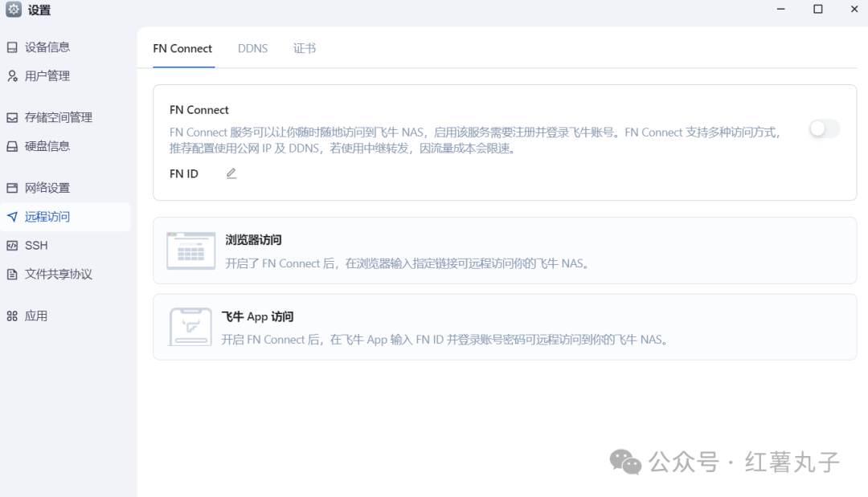Click the 飞牛 App access illustration
Screen dimensions: 868x497
(x=190, y=327)
